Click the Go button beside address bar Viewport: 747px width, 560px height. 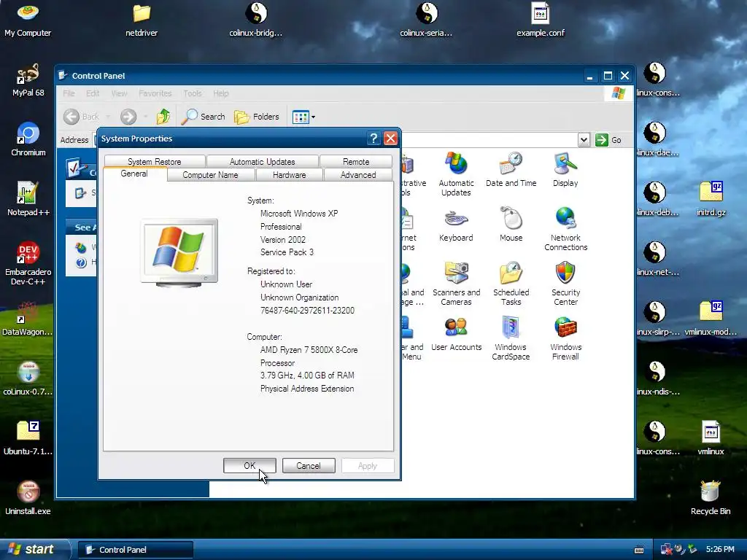pos(608,140)
